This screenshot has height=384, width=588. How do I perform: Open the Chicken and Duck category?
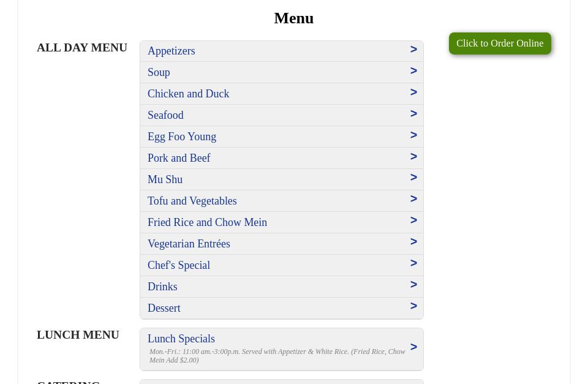(188, 94)
